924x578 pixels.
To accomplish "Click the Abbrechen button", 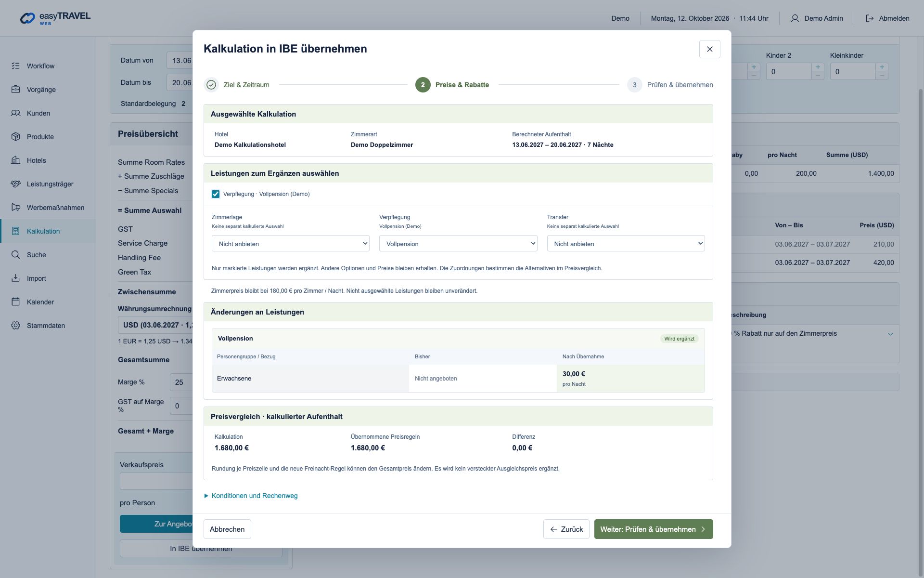I will (x=227, y=529).
